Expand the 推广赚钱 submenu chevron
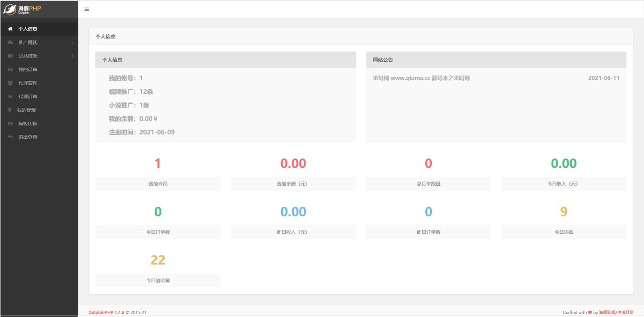 [72, 43]
